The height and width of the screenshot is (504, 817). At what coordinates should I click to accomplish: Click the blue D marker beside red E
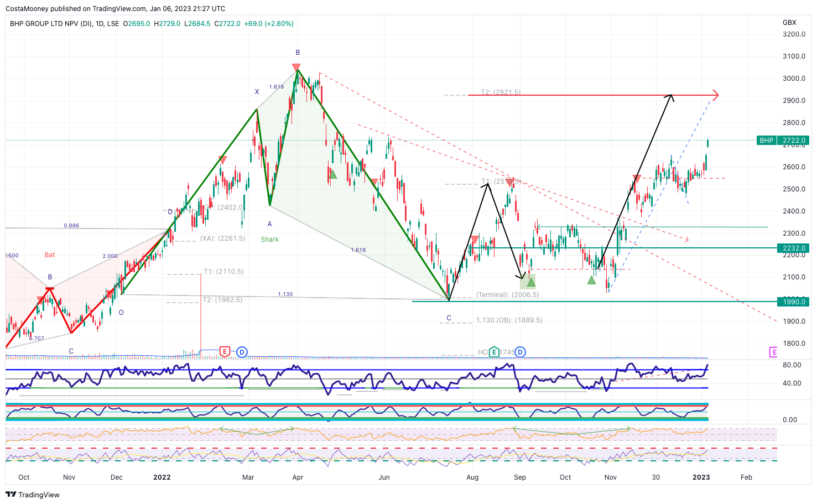point(242,352)
